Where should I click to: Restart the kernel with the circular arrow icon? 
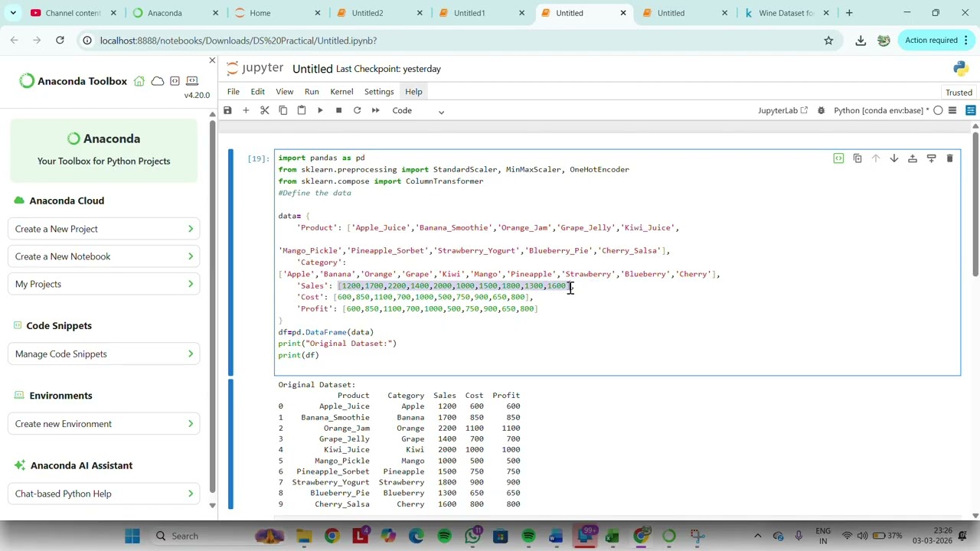(357, 111)
